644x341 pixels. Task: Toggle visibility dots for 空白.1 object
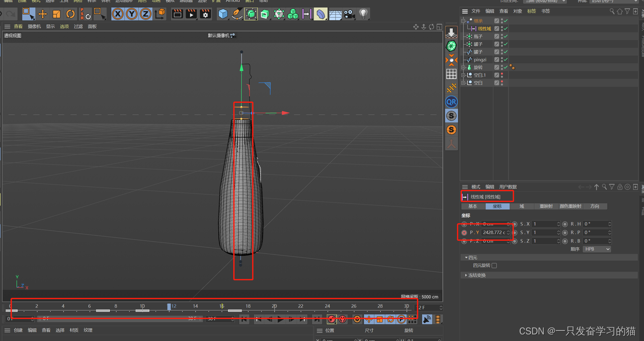502,75
